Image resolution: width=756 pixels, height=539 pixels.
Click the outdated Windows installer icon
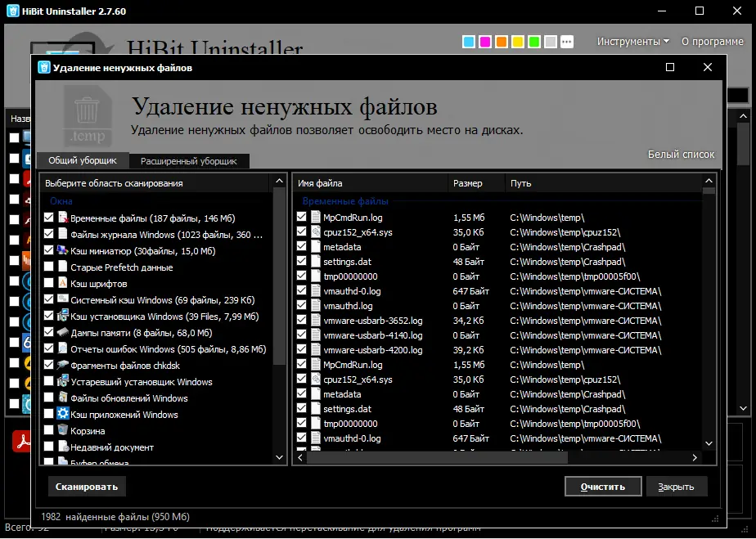click(63, 381)
